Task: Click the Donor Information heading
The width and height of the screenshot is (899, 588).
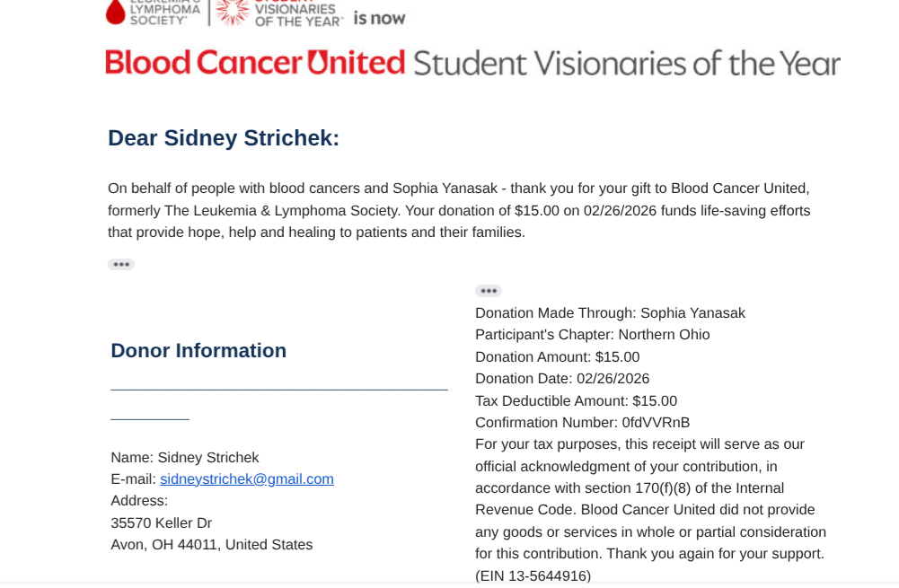Action: tap(198, 351)
